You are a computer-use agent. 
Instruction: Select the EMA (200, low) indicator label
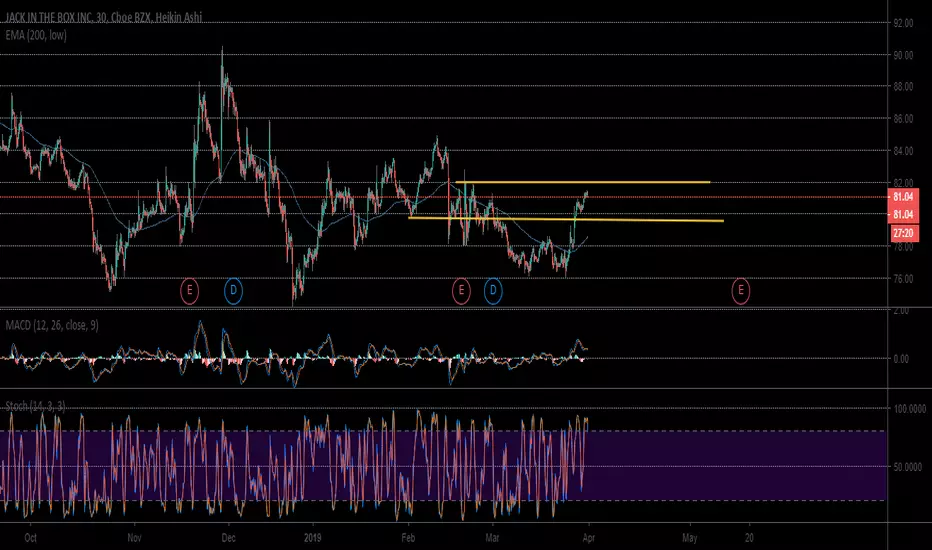(x=36, y=35)
